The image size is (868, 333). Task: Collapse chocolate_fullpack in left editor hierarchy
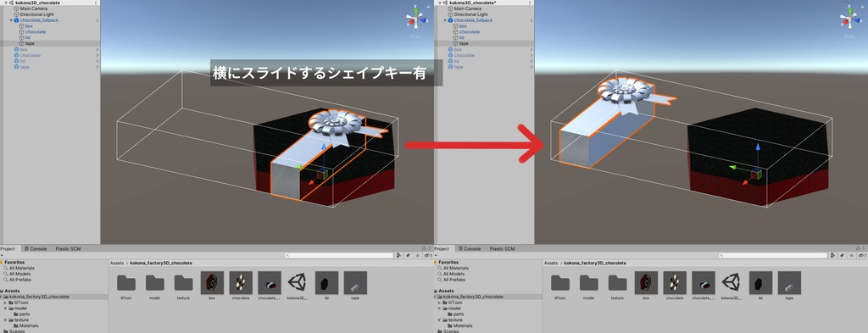tap(11, 20)
